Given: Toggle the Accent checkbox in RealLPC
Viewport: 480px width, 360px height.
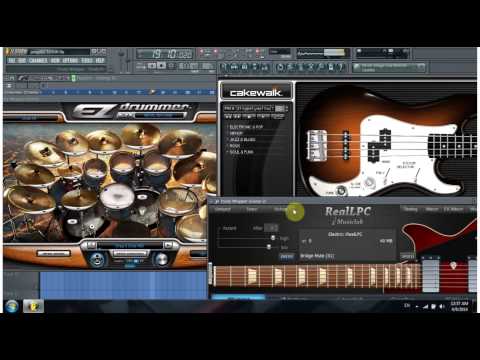Looking at the screenshot, I should (219, 229).
